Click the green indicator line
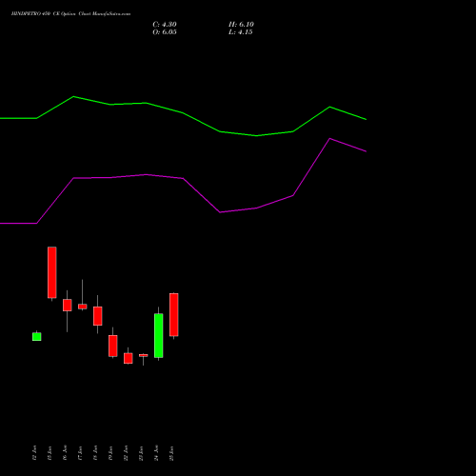This screenshot has width=476, height=476. tap(184, 113)
